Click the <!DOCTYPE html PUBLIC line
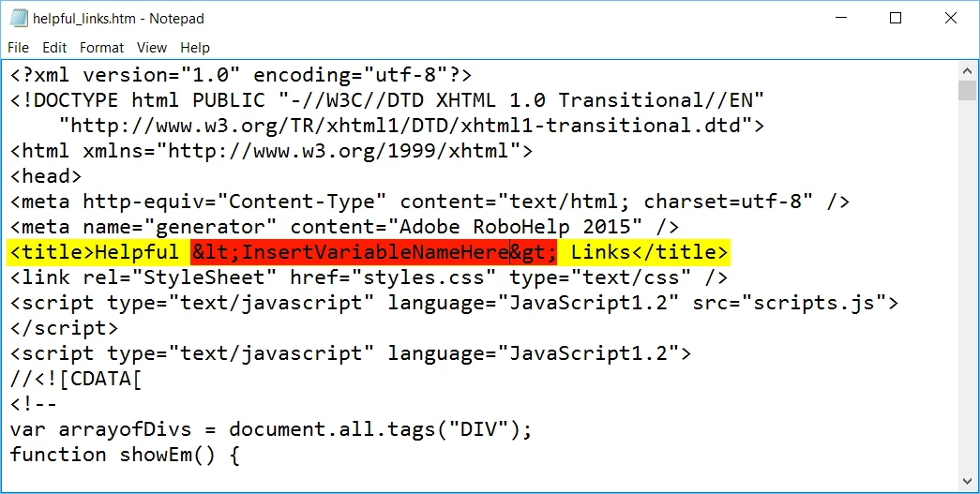The height and width of the screenshot is (494, 980). click(387, 100)
